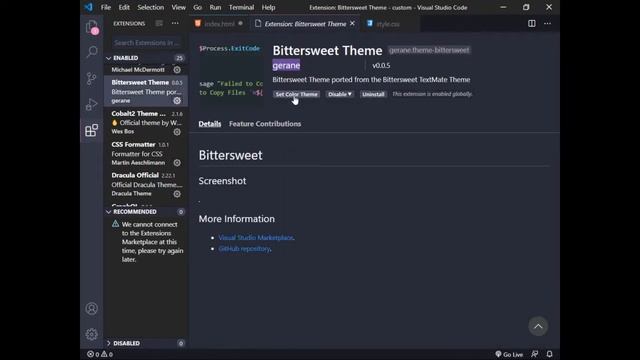This screenshot has width=640, height=360.
Task: Click the VS Code logo icon
Action: [89, 7]
